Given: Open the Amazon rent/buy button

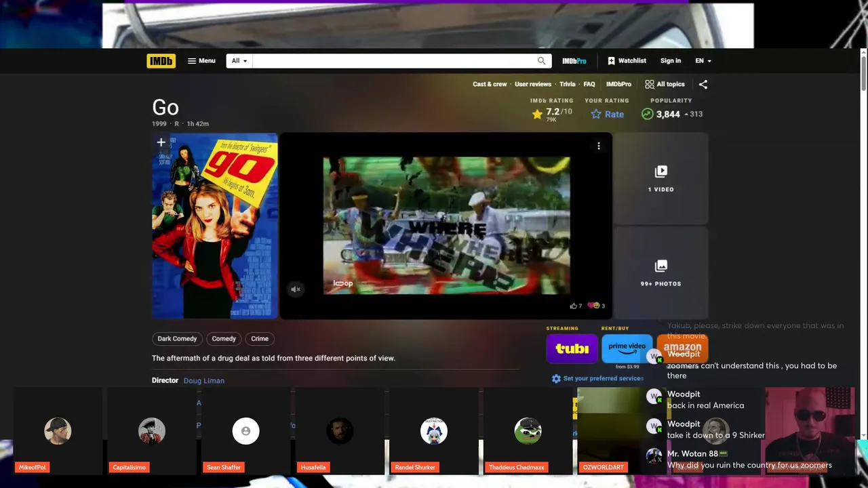Looking at the screenshot, I should (x=682, y=348).
